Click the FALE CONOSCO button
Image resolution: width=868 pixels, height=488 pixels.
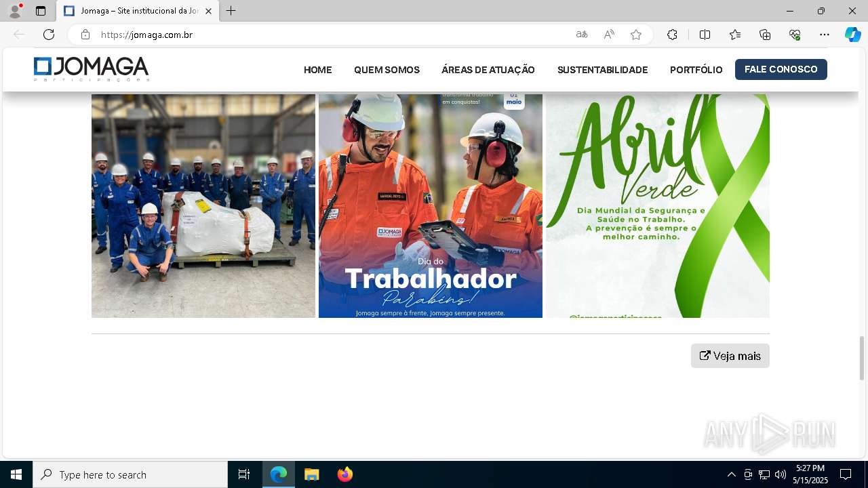click(781, 69)
